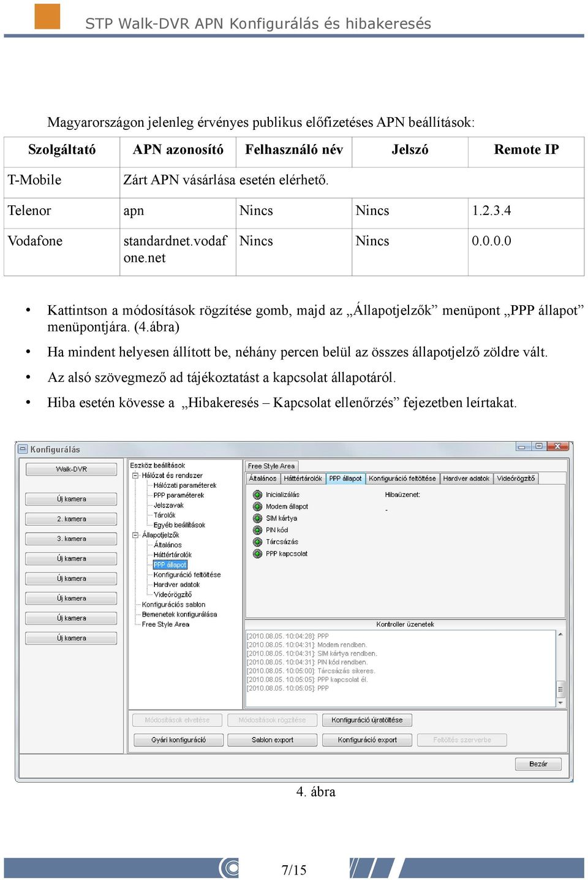Select Bemenetek konfigurálása in the tree
The image size is (588, 880).
[x=179, y=614]
